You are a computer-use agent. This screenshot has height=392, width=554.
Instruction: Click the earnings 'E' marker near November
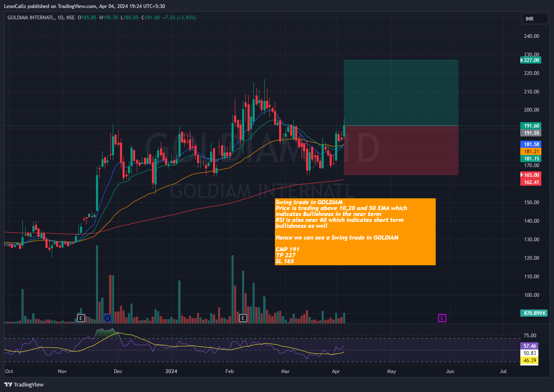(81, 318)
